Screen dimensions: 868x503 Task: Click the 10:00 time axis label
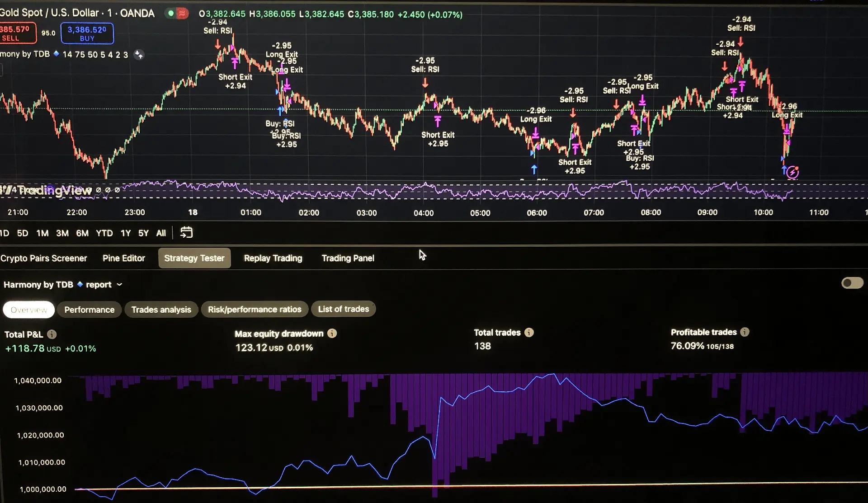click(763, 212)
